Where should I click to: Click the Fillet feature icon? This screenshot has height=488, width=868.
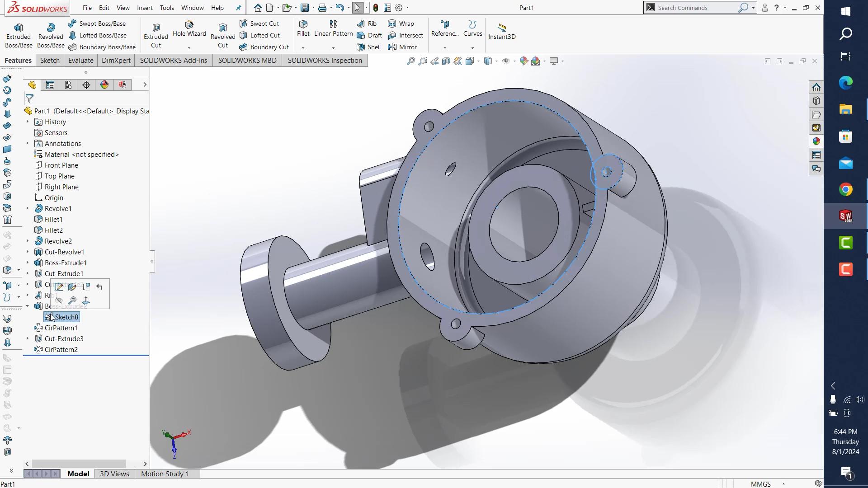click(303, 28)
